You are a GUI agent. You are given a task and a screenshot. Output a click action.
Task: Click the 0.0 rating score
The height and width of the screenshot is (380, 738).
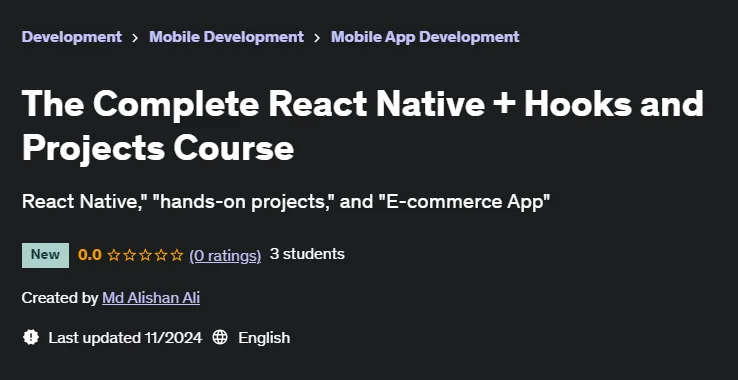click(x=89, y=255)
